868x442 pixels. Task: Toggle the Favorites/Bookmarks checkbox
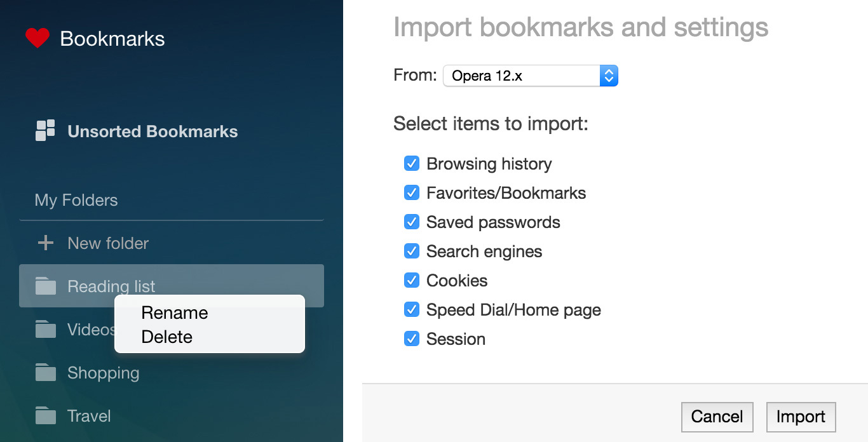point(412,193)
